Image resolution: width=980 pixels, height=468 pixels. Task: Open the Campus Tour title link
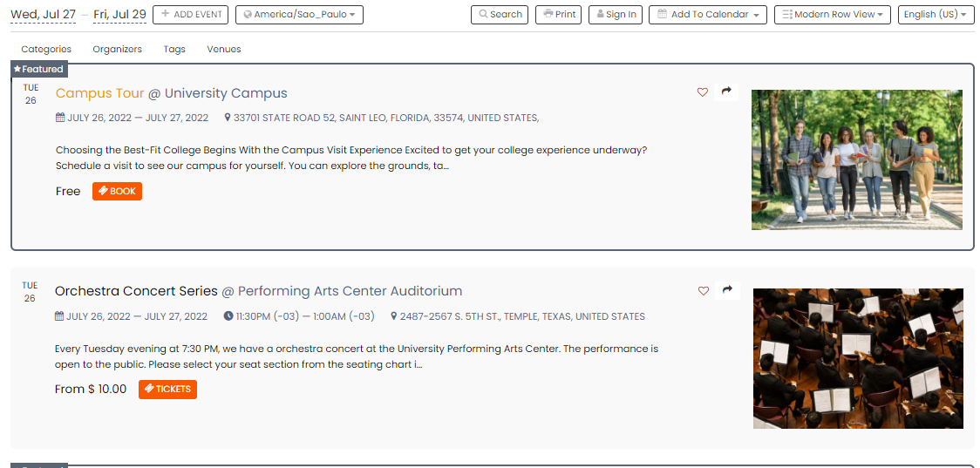coord(100,93)
